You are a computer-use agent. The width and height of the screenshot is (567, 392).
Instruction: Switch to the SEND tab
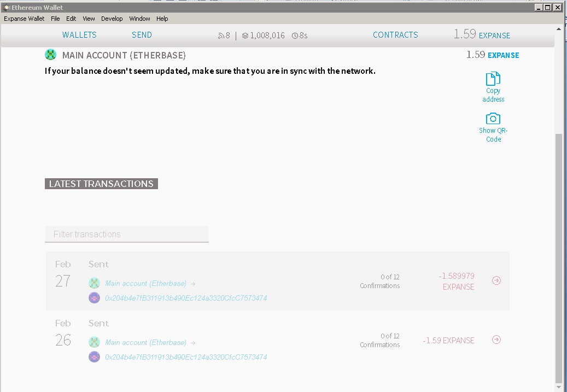click(142, 35)
